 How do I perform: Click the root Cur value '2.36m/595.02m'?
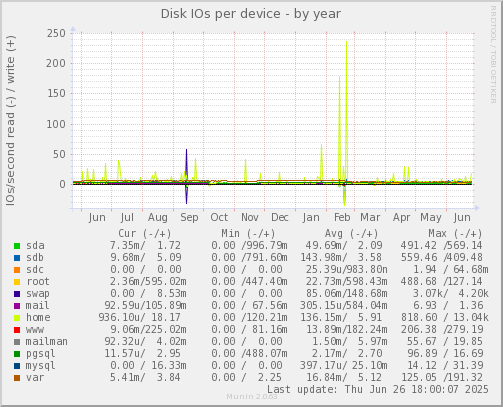148,282
